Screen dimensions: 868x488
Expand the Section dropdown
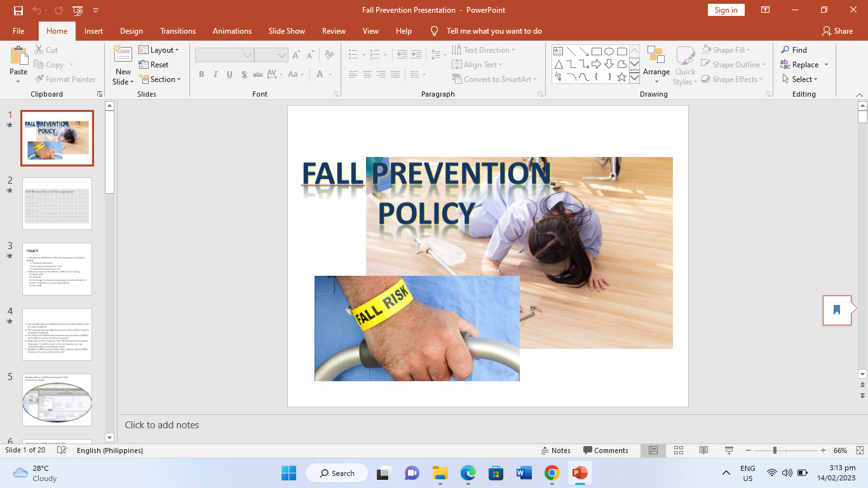tap(160, 79)
